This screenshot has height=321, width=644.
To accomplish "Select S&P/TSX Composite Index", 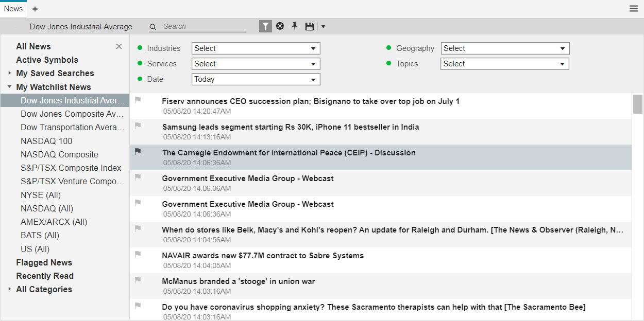I will [x=71, y=168].
